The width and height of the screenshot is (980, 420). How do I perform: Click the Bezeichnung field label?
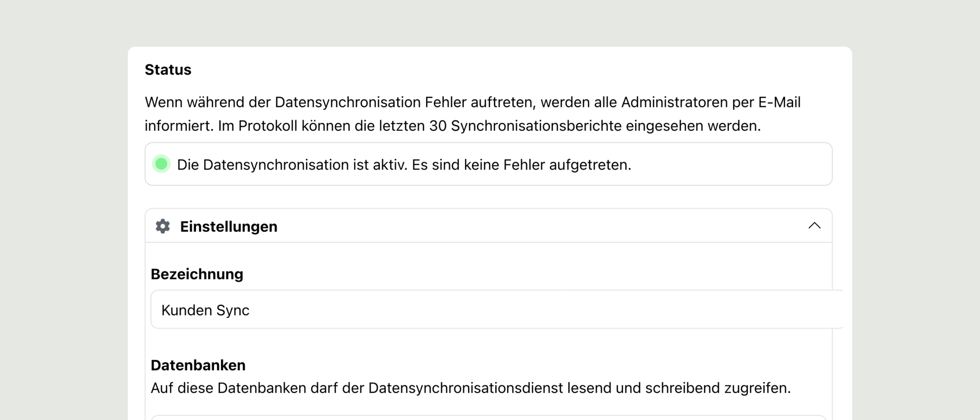197,274
